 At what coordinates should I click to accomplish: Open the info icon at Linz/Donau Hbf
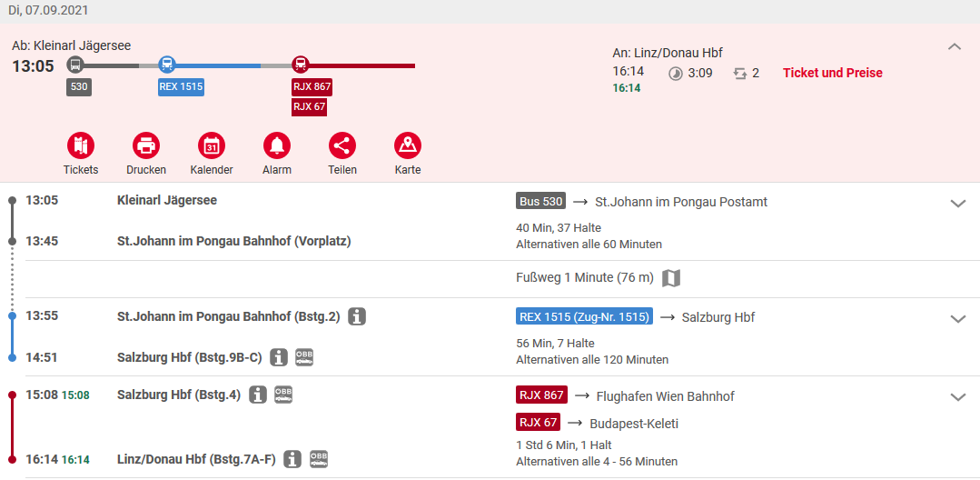coord(292,459)
